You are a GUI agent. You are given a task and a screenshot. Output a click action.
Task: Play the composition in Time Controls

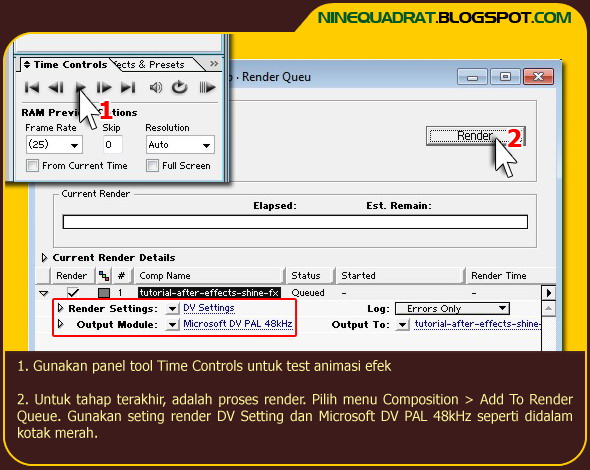81,88
